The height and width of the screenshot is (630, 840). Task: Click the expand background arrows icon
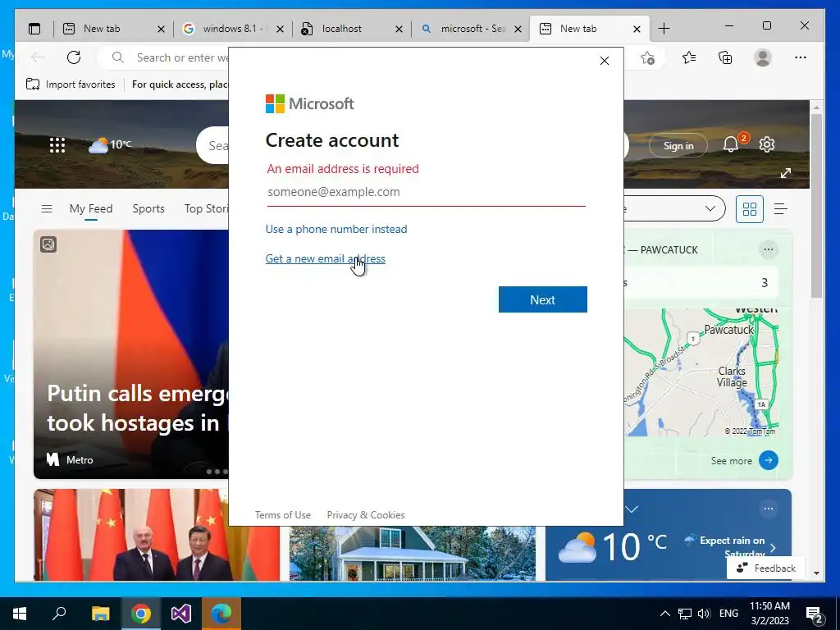coord(785,173)
